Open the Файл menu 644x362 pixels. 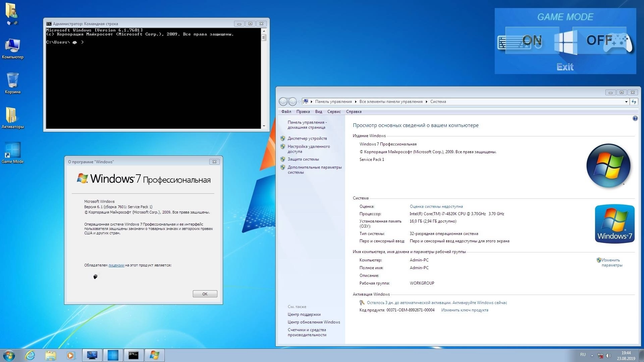pos(286,112)
